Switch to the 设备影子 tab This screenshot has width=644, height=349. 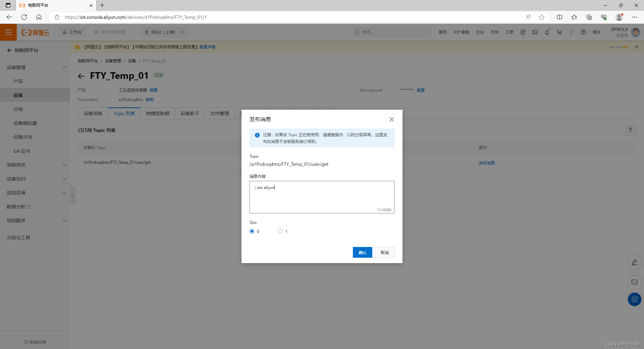[x=190, y=113]
